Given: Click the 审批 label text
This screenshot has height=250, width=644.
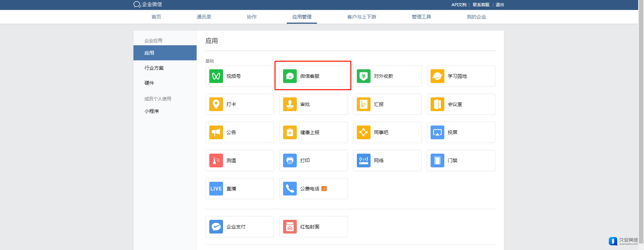Looking at the screenshot, I should [x=305, y=104].
